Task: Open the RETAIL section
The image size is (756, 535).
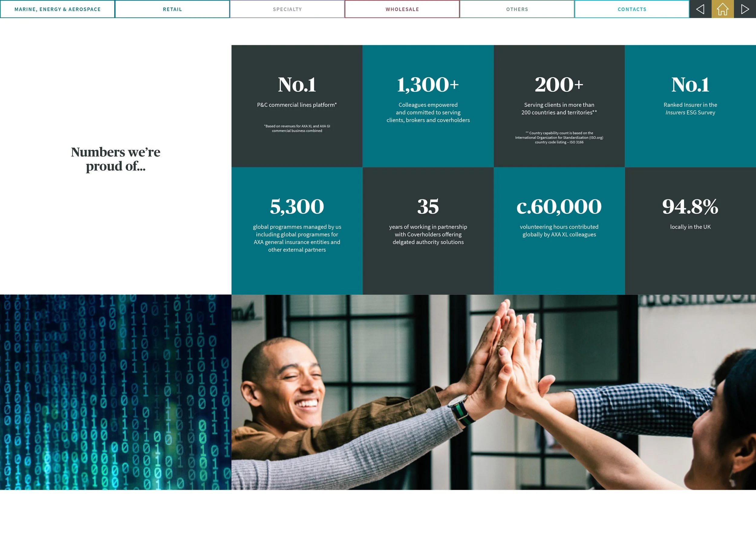Action: [x=173, y=9]
